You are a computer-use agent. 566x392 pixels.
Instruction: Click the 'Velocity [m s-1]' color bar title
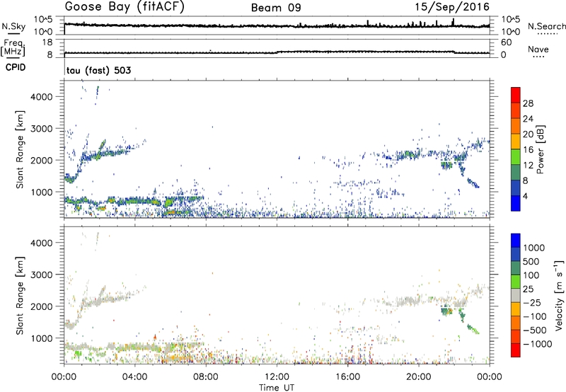point(558,295)
